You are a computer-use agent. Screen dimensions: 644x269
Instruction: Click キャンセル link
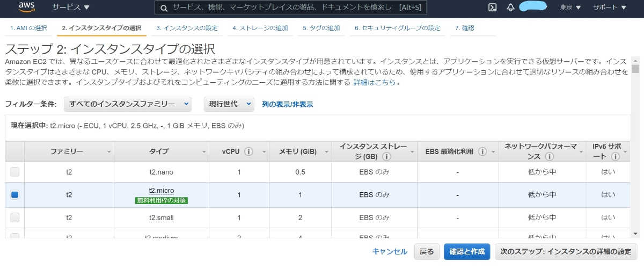(x=390, y=251)
